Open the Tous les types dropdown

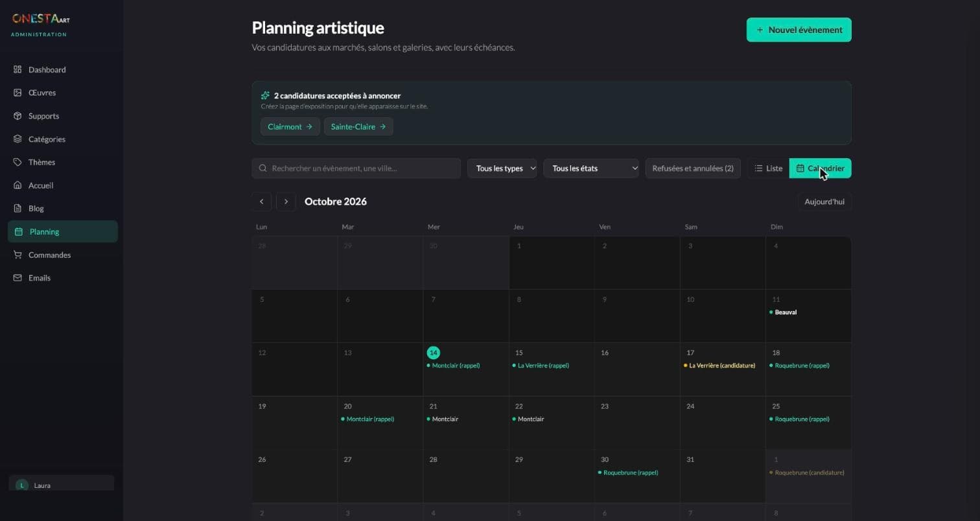click(x=502, y=168)
